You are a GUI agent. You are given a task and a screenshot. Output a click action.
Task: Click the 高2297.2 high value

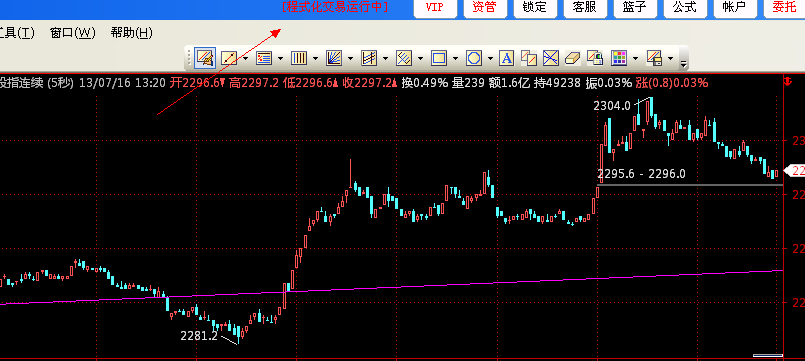tap(254, 83)
